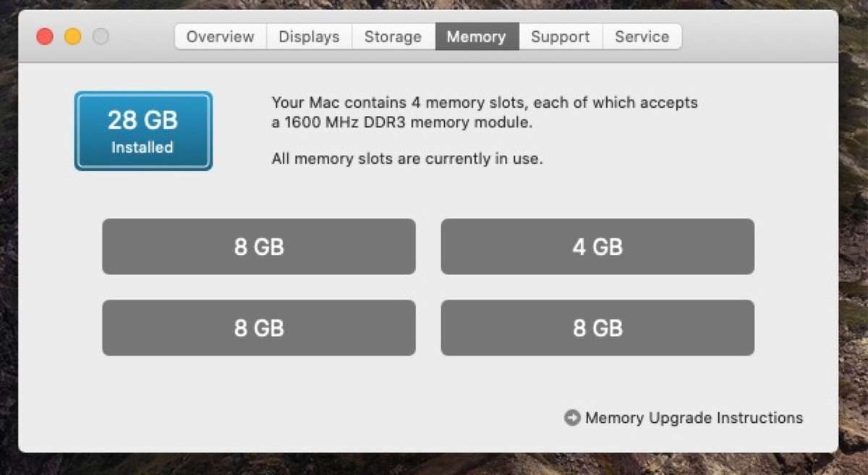This screenshot has width=868, height=475.
Task: Click the yellow minimize window button
Action: (x=72, y=36)
